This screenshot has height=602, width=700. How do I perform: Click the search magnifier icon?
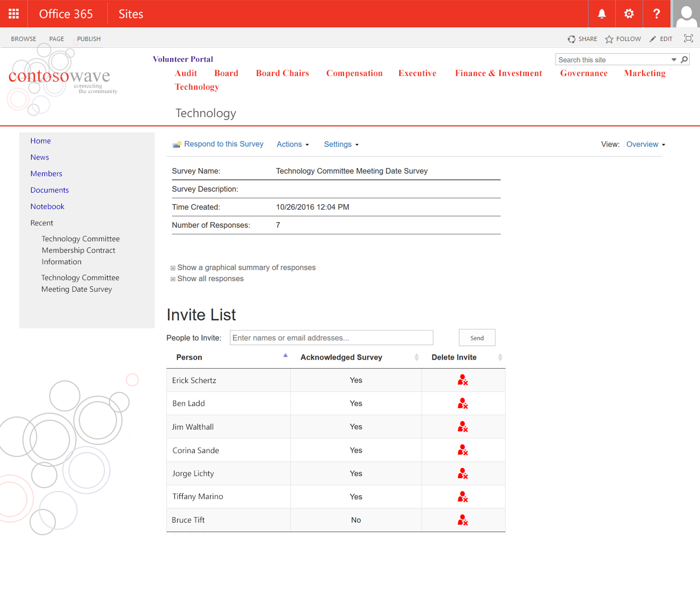(684, 60)
